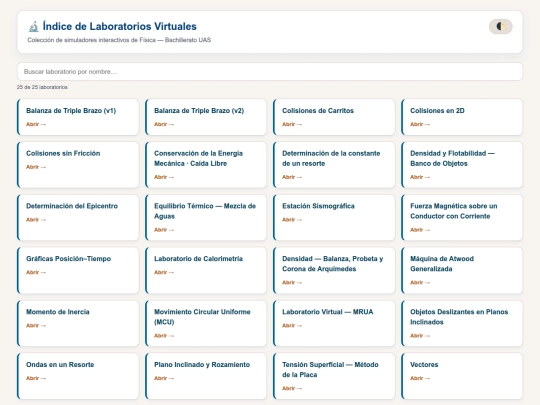The image size is (540, 405).
Task: Click Abrir arrow under Colisiones sin Fricción
Action: coord(36,167)
